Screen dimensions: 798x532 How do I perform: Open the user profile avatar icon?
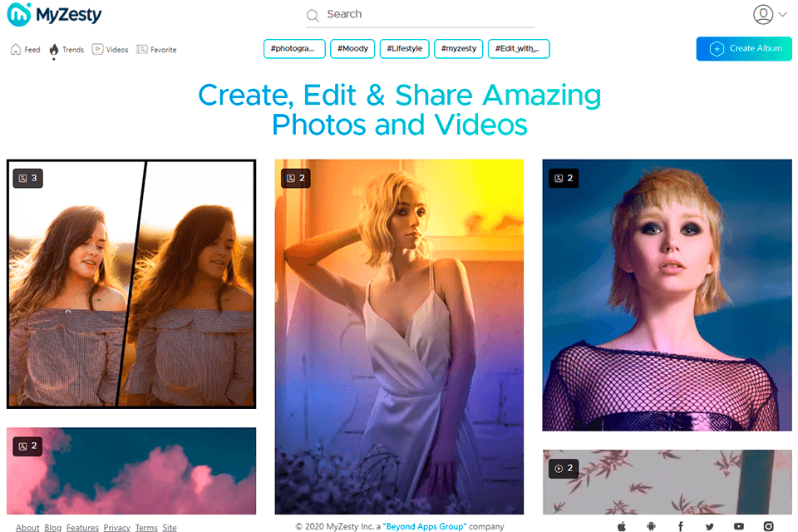(763, 15)
